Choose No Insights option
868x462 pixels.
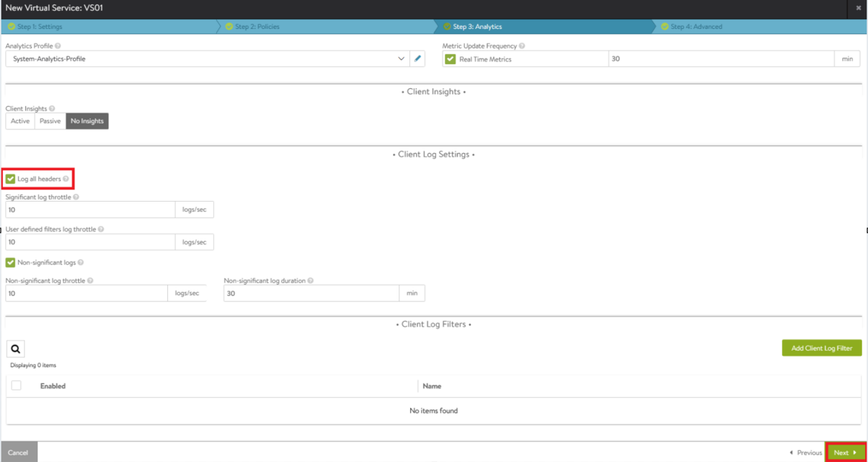click(87, 121)
